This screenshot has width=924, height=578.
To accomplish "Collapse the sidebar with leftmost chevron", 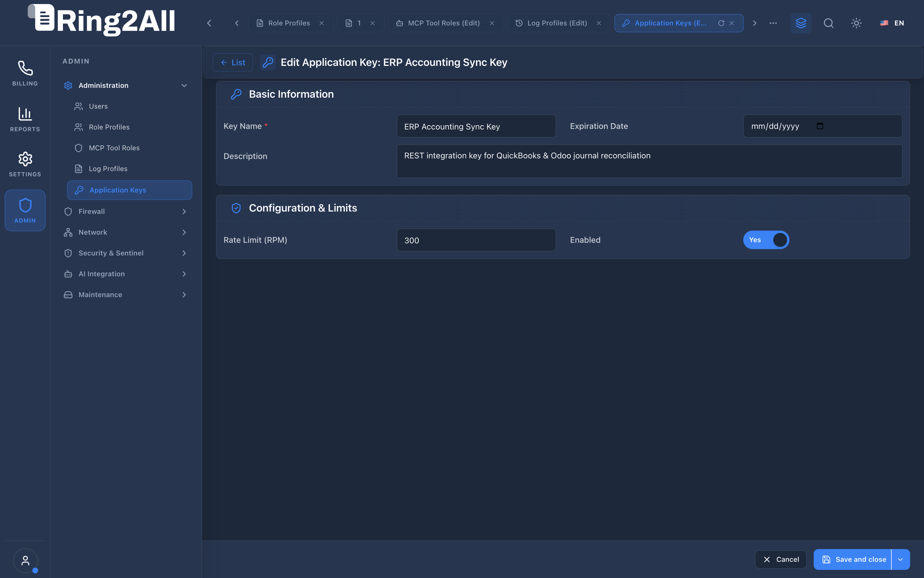I will coord(209,23).
